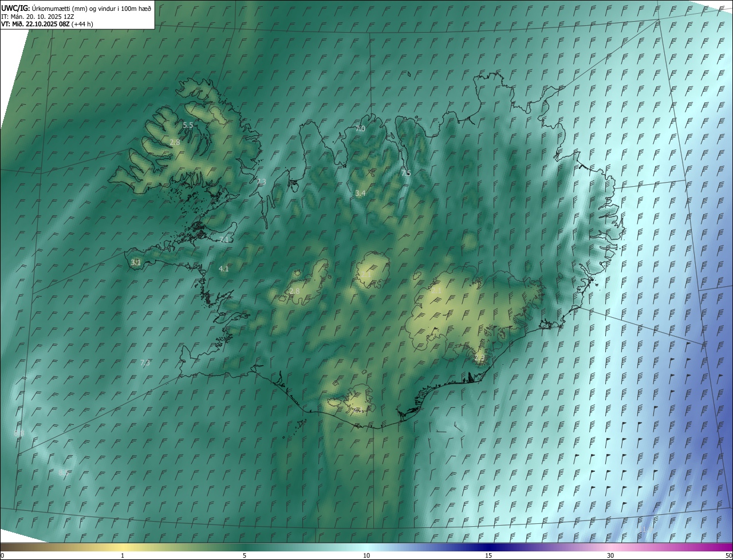Click the 4.1 value label on the map
The height and width of the screenshot is (560, 733).
(224, 269)
